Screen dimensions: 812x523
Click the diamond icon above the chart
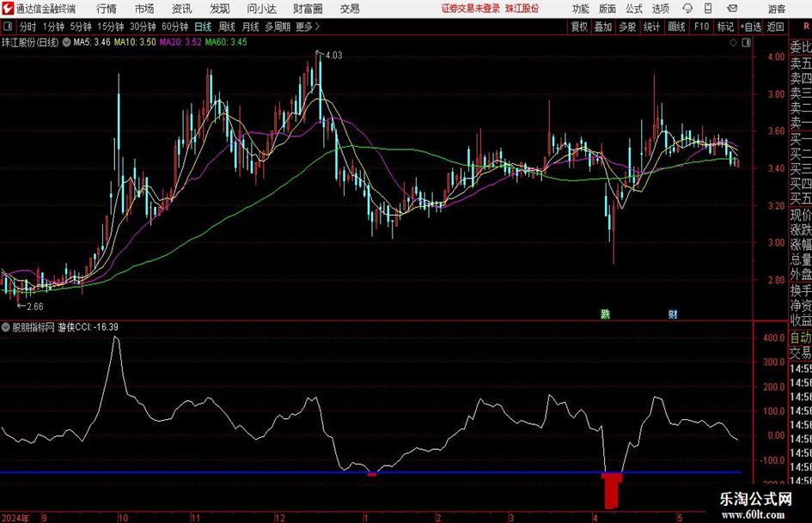pos(733,43)
